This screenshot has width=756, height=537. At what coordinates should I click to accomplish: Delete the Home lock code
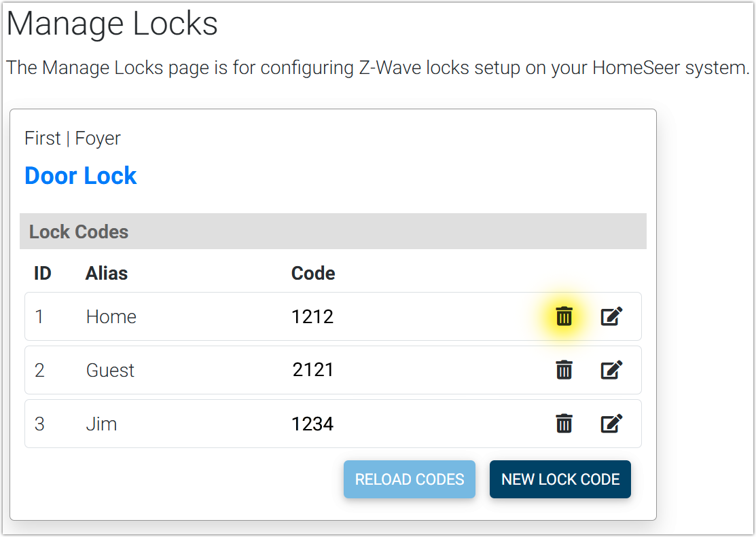564,316
